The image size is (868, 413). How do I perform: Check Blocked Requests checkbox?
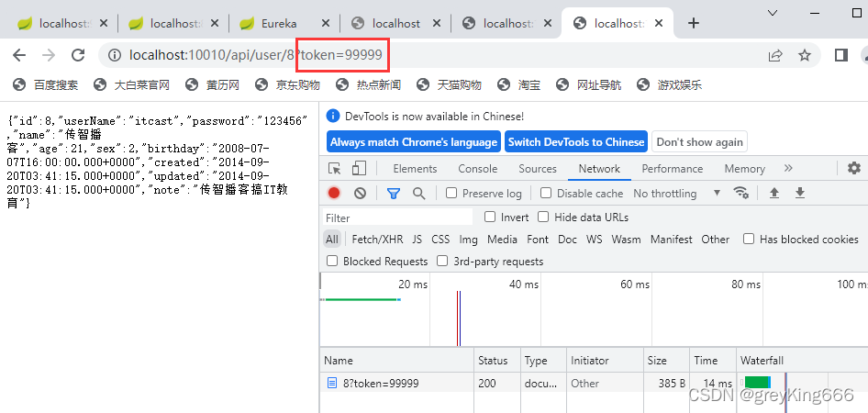coord(332,261)
